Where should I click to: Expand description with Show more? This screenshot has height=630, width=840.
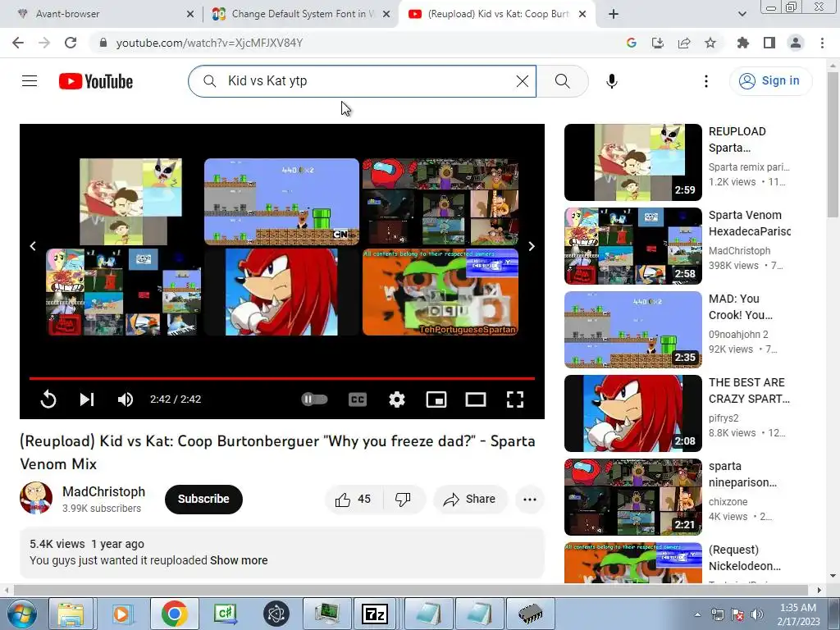[239, 559]
